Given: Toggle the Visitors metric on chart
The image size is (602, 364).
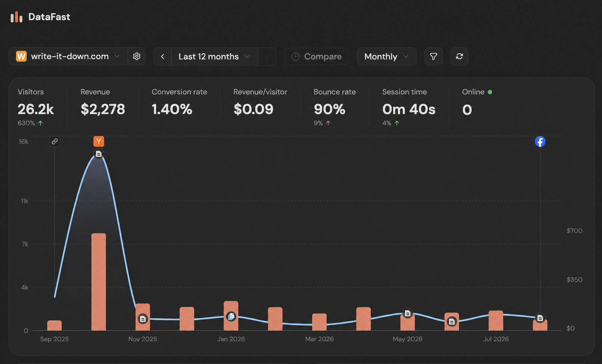Looking at the screenshot, I should click(x=36, y=107).
